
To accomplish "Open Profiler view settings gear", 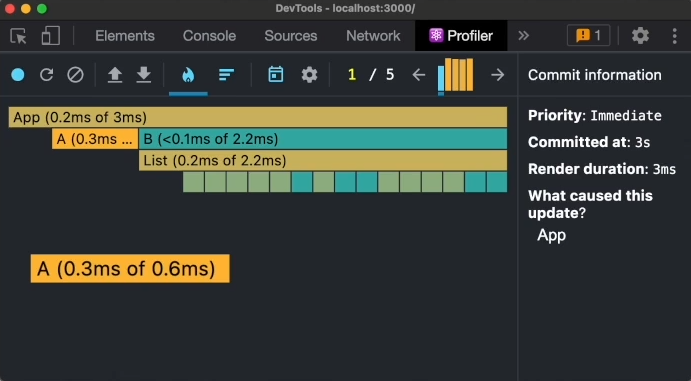I will point(309,75).
